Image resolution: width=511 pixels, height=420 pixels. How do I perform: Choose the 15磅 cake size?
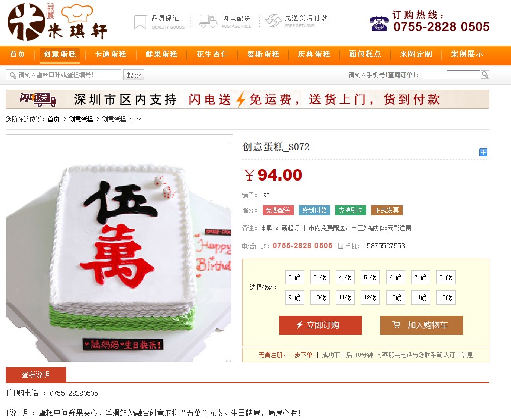point(446,297)
